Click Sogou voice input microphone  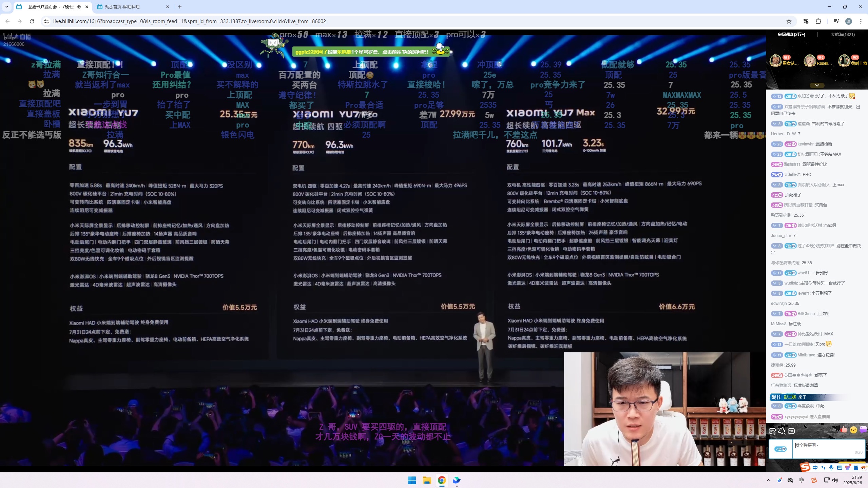pos(831,468)
